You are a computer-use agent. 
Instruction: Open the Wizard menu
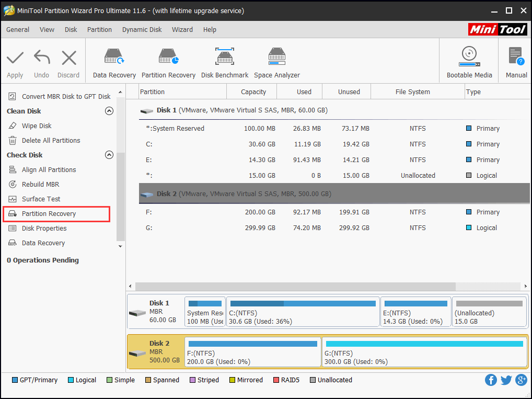(182, 29)
